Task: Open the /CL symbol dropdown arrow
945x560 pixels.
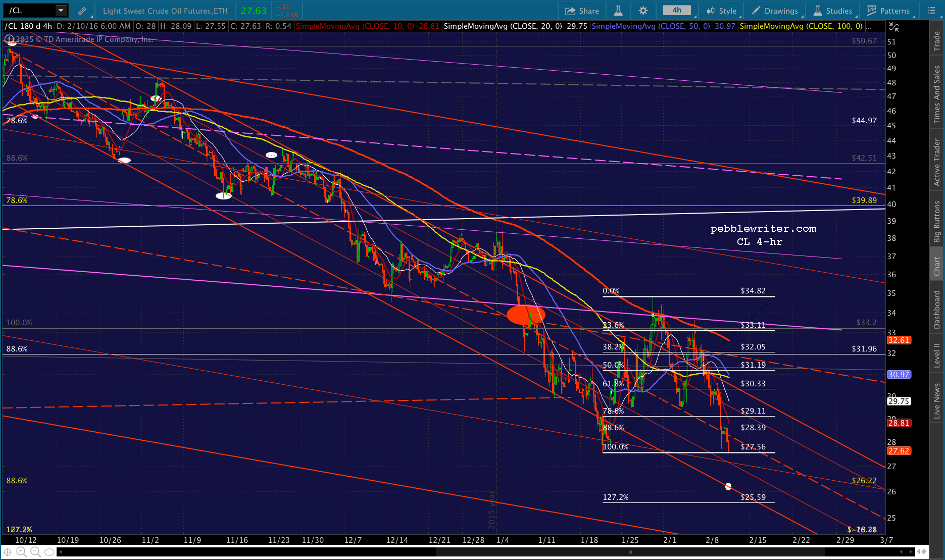Action: [x=61, y=11]
